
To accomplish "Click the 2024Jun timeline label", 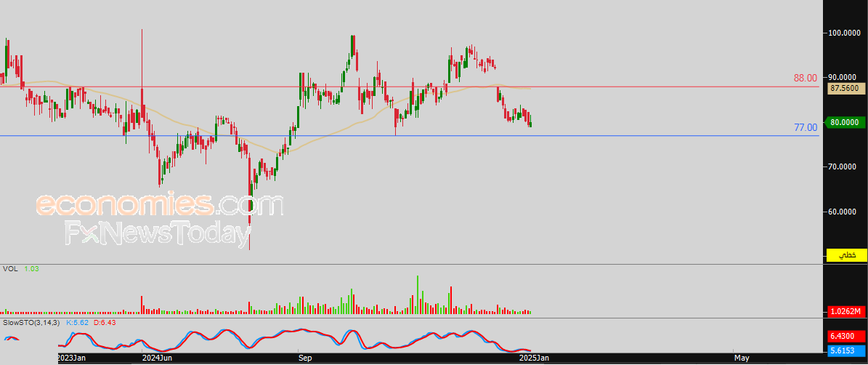I will [156, 358].
